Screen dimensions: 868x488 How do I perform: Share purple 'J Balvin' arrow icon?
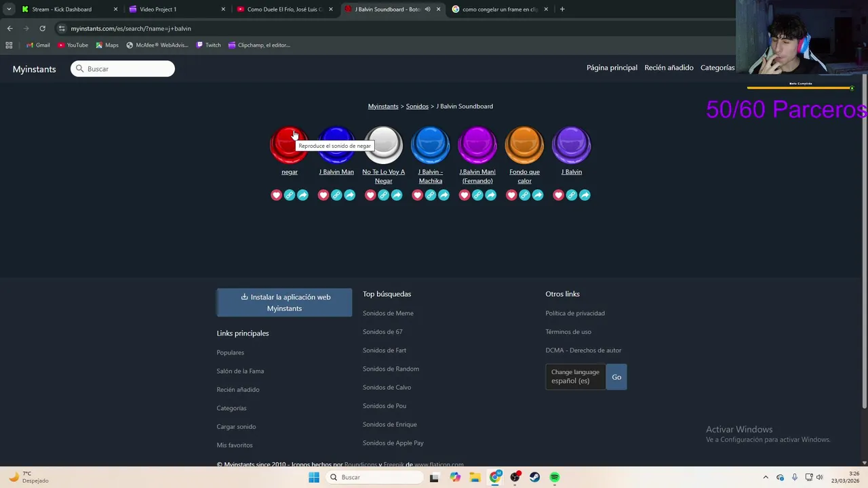(585, 195)
